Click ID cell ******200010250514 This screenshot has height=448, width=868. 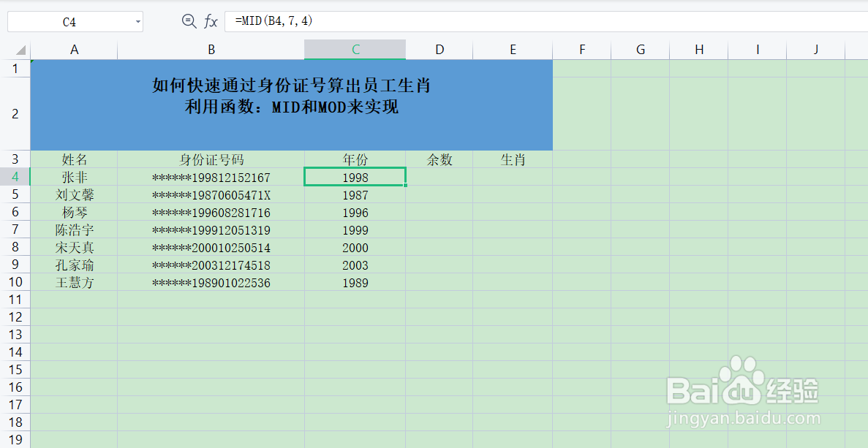tap(211, 247)
